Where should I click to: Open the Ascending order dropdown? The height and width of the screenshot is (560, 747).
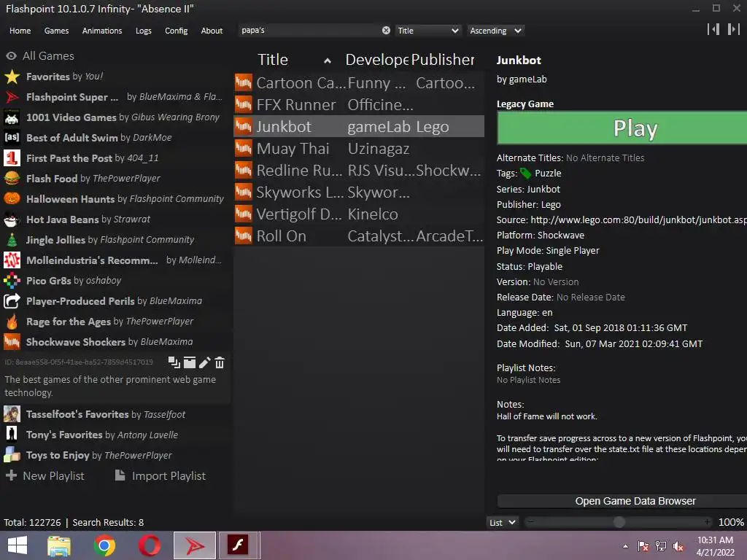coord(495,31)
